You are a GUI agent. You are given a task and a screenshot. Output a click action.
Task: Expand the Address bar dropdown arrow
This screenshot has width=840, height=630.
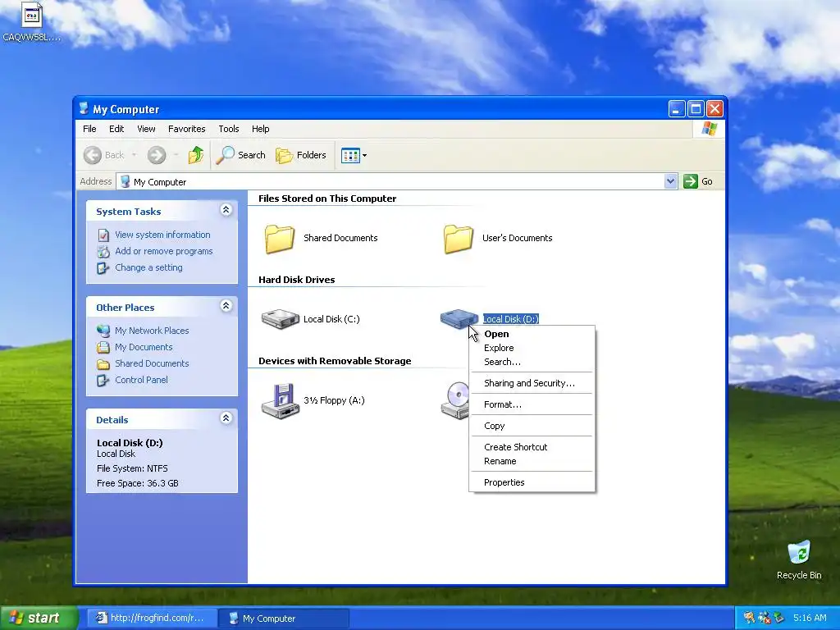[x=670, y=181]
